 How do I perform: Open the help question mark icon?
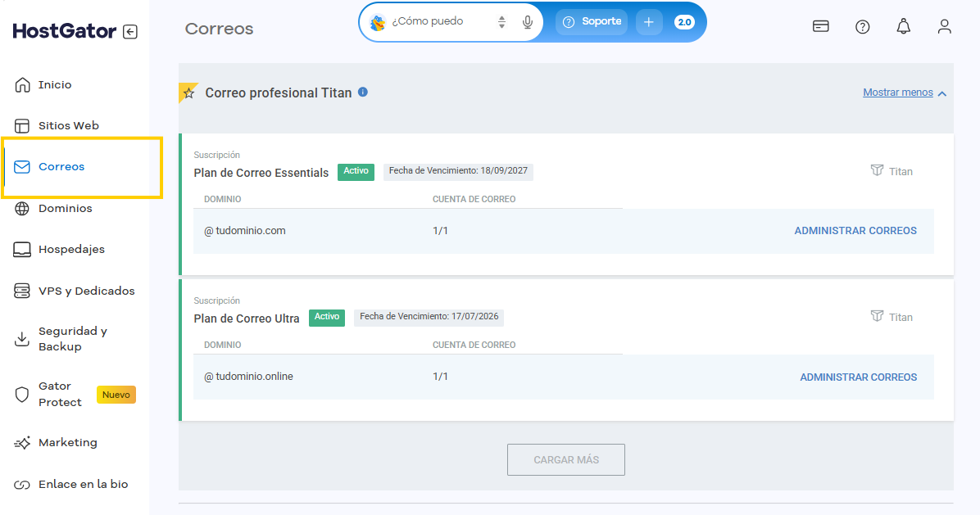863,27
